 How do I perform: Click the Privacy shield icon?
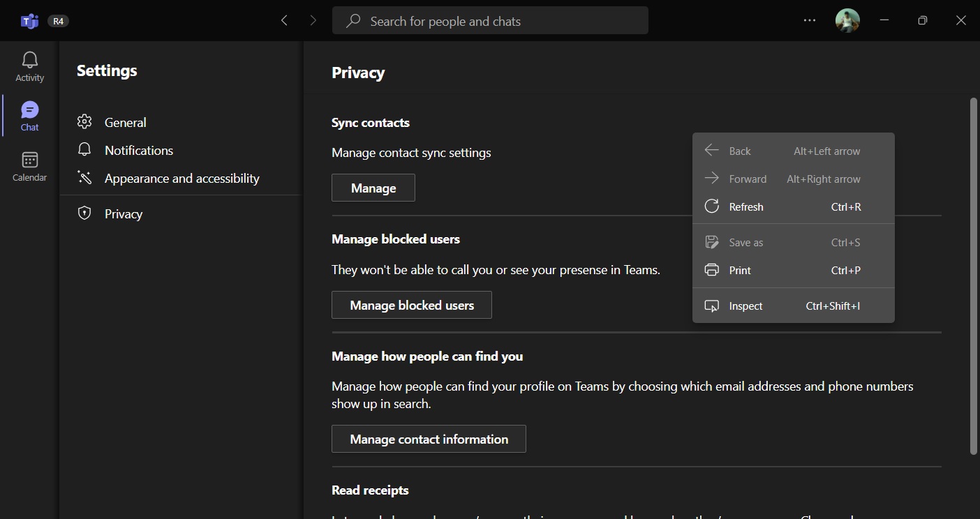[84, 213]
